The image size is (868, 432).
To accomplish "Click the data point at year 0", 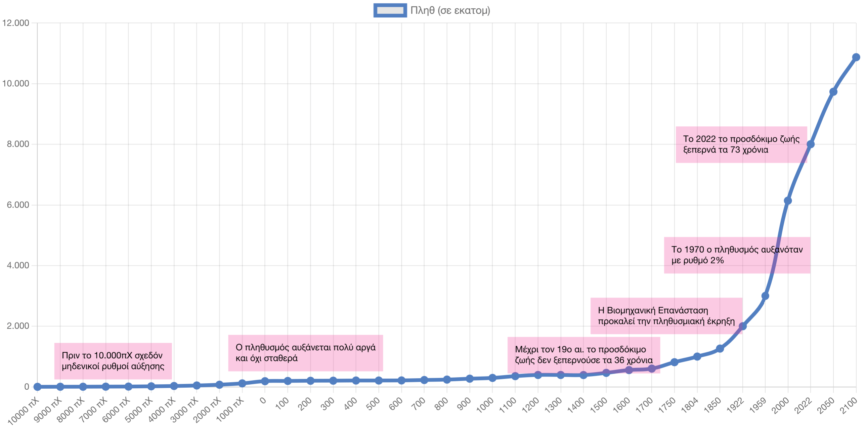I will point(265,381).
